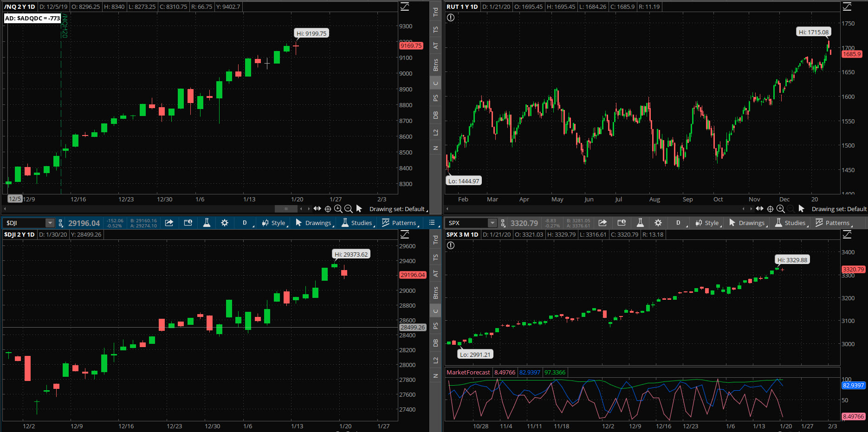The width and height of the screenshot is (868, 432).
Task: Open D timeframe dropdown in $DJI toolbar
Action: [x=246, y=223]
